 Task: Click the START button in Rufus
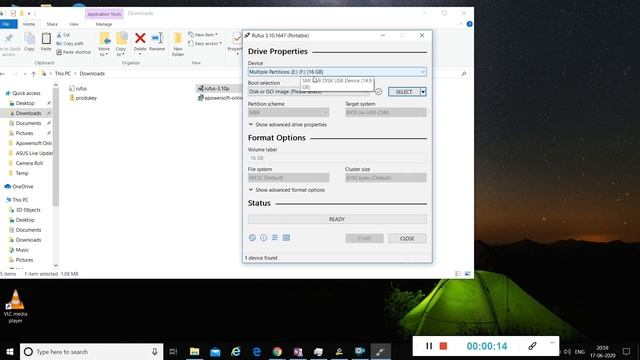click(364, 238)
